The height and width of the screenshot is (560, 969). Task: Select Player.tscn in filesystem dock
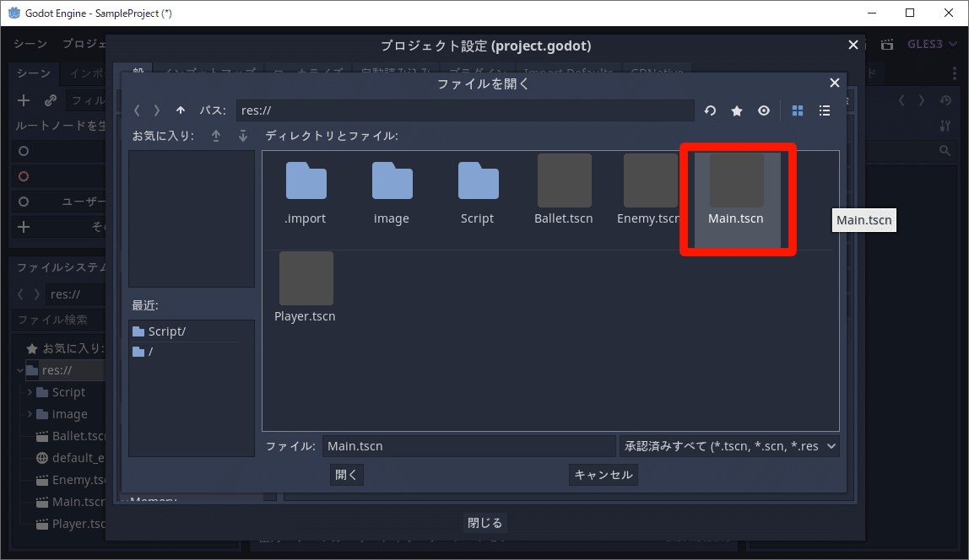[x=70, y=525]
